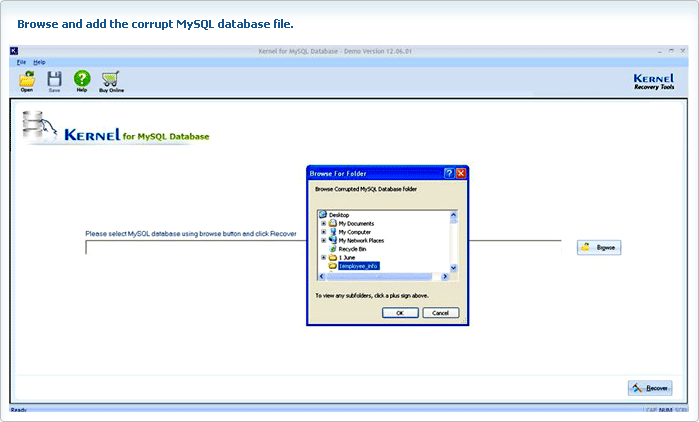The image size is (699, 422).
Task: Select the 1 June folder
Action: [x=342, y=258]
